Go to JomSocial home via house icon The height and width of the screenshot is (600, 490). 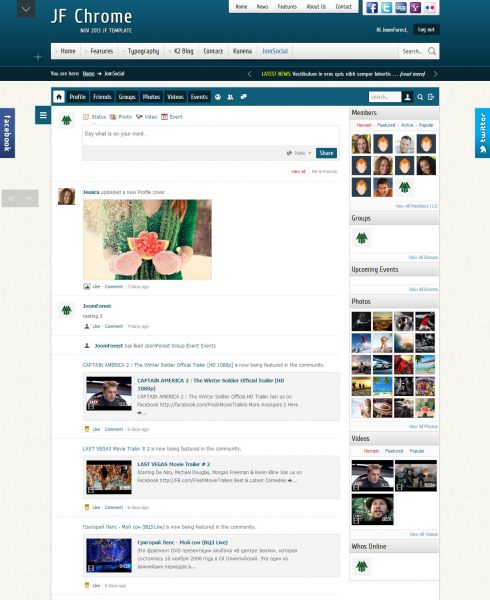tap(59, 97)
